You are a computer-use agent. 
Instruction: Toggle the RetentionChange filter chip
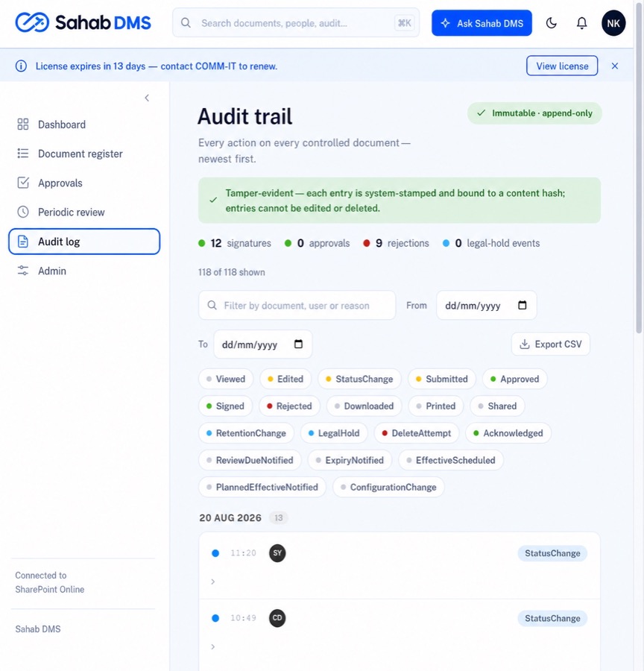pos(246,433)
